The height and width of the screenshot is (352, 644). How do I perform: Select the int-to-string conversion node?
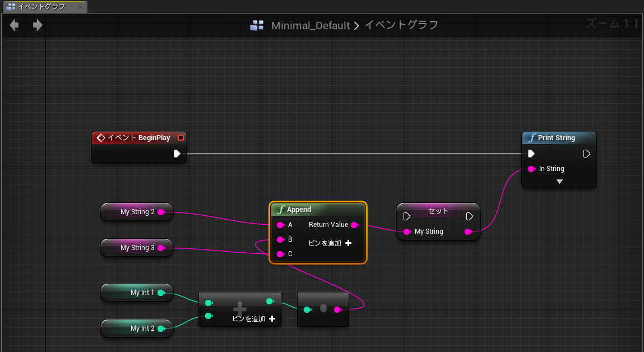point(323,309)
